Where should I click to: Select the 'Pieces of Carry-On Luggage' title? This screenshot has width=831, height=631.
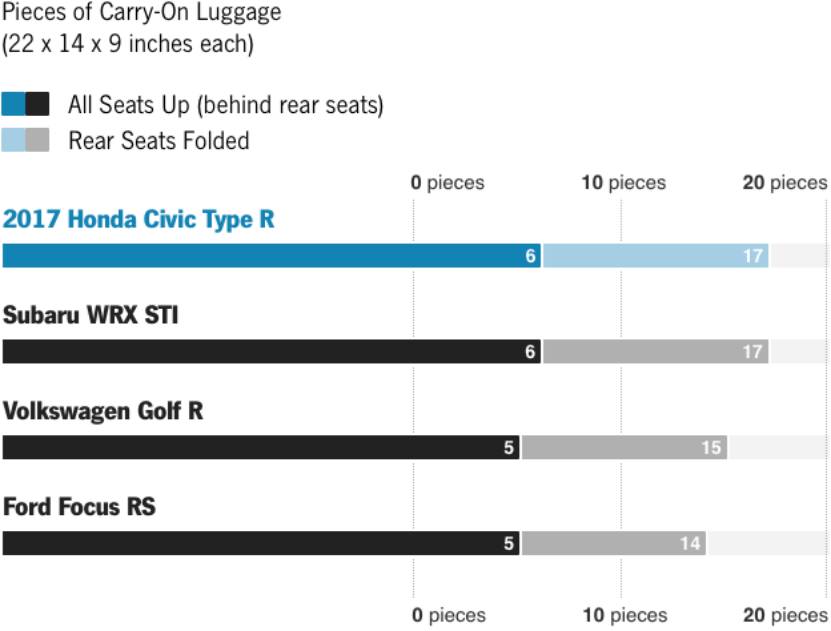141,13
